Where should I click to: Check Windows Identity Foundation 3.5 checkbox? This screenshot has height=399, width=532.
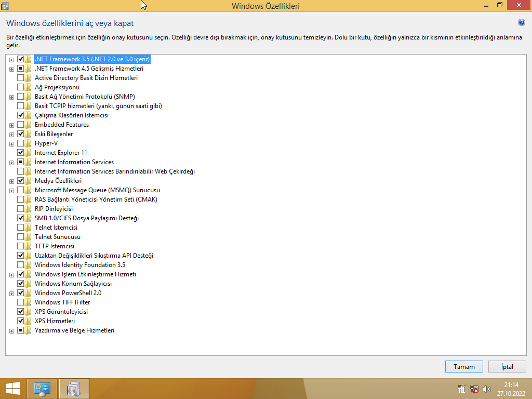tap(20, 265)
